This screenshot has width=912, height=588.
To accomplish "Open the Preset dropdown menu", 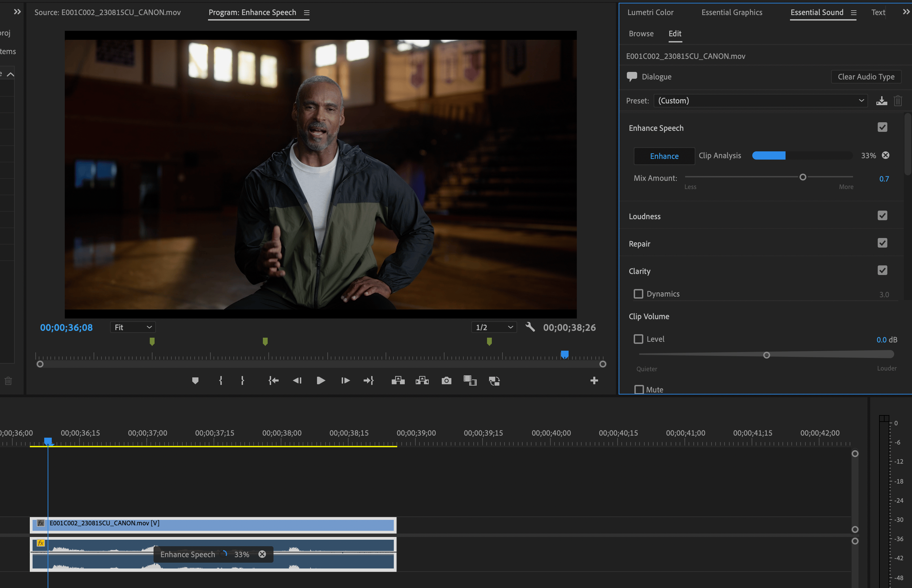I will [761, 101].
